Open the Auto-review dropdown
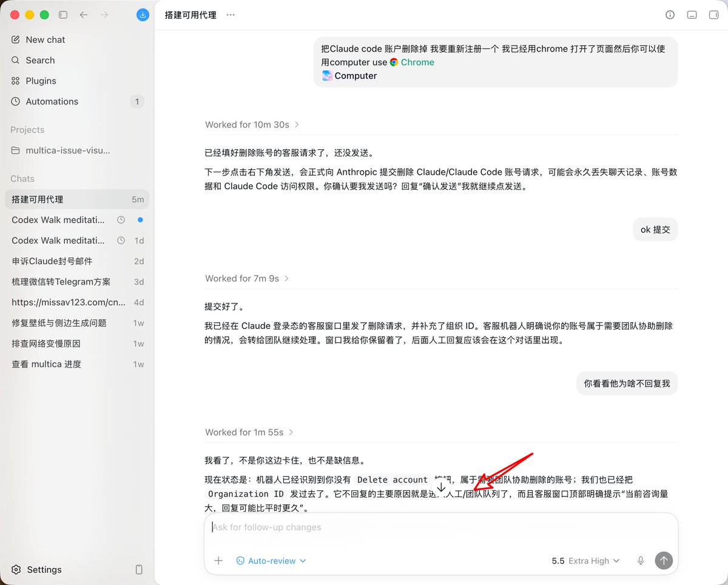Viewport: 728px width, 585px height. tap(271, 561)
